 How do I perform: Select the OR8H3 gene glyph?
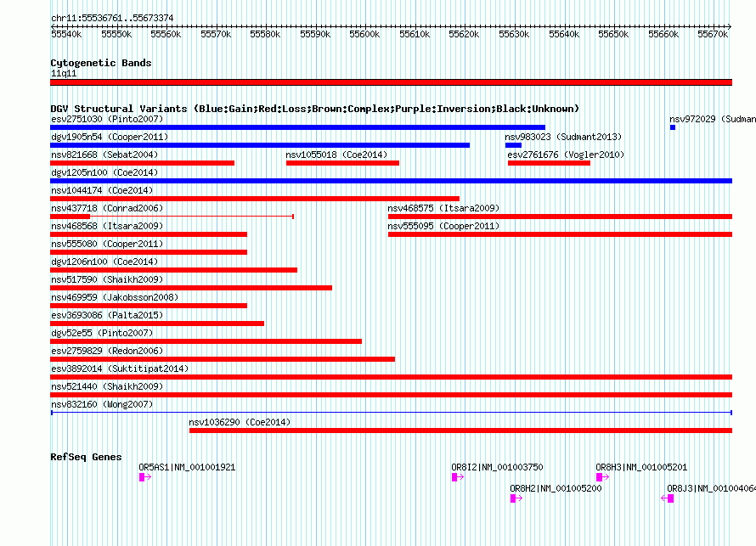tap(603, 477)
